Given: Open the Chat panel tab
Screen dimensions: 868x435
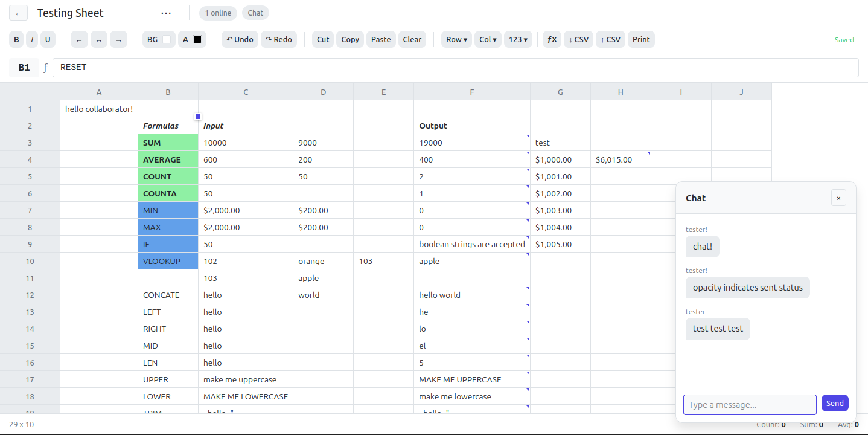Looking at the screenshot, I should click(255, 12).
